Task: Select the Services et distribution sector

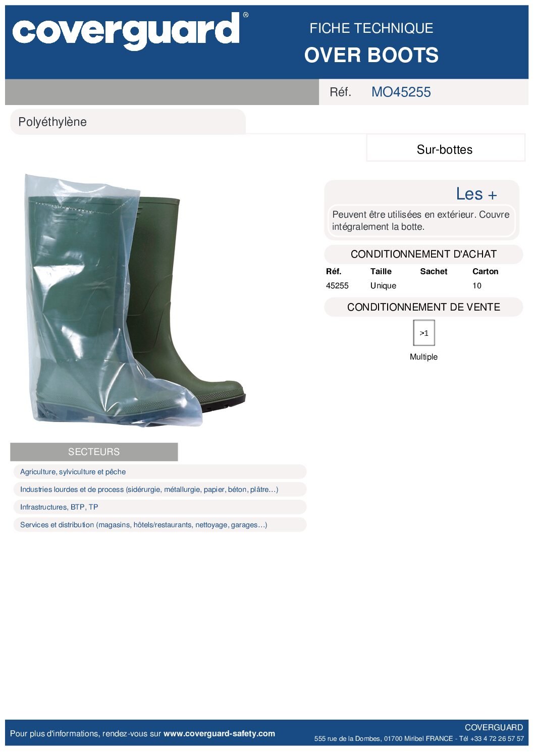Action: tap(159, 525)
